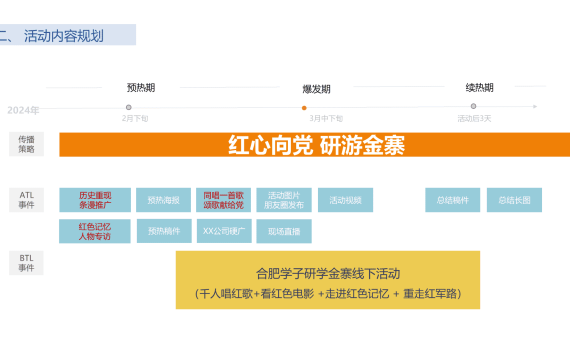The image size is (570, 360).
Task: Select the yellow 合肥学子研学金寨线下活动 block
Action: (328, 280)
